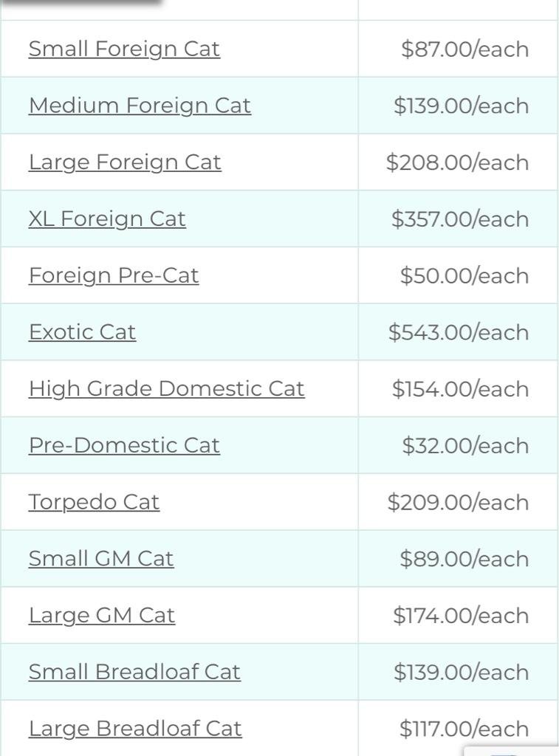Screen dimensions: 559x756
Task: Open the Large Breadloaf Cat link
Action: pos(135,729)
